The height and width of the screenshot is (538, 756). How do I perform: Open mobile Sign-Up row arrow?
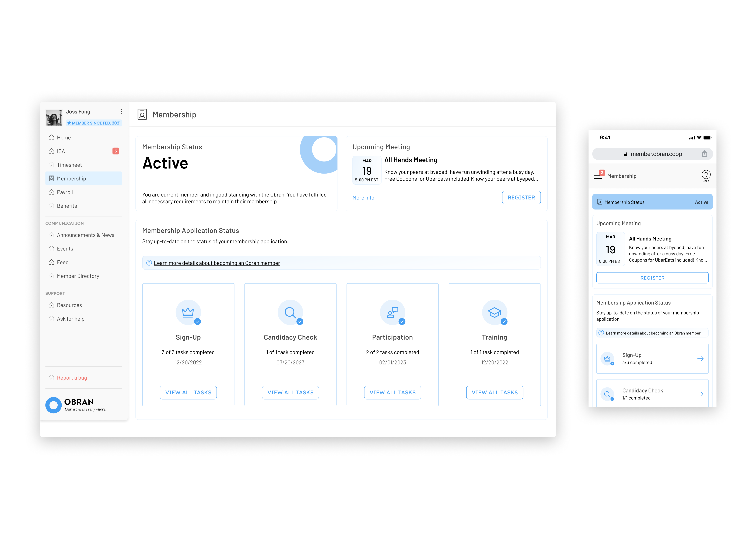pyautogui.click(x=700, y=358)
